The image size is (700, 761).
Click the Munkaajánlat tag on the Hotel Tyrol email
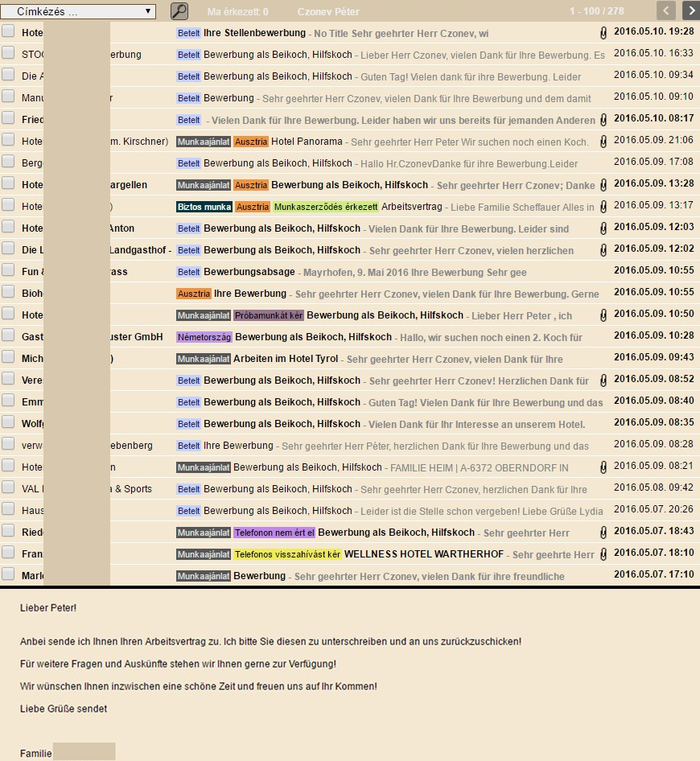pyautogui.click(x=204, y=359)
